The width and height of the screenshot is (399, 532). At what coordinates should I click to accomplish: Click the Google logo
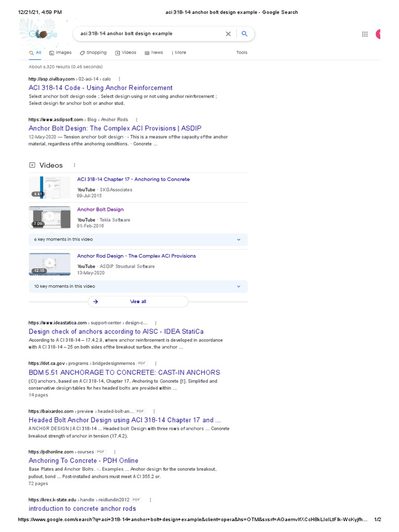click(43, 34)
